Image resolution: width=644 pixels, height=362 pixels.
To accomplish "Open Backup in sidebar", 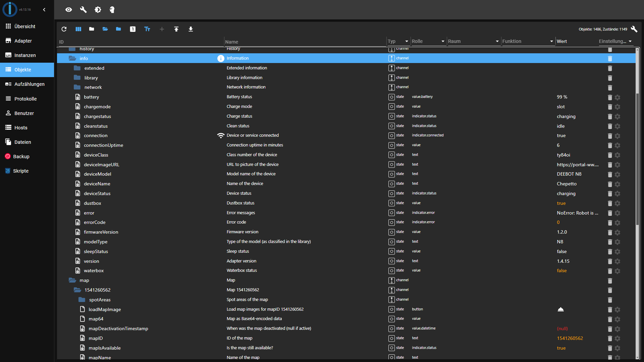I will [27, 157].
